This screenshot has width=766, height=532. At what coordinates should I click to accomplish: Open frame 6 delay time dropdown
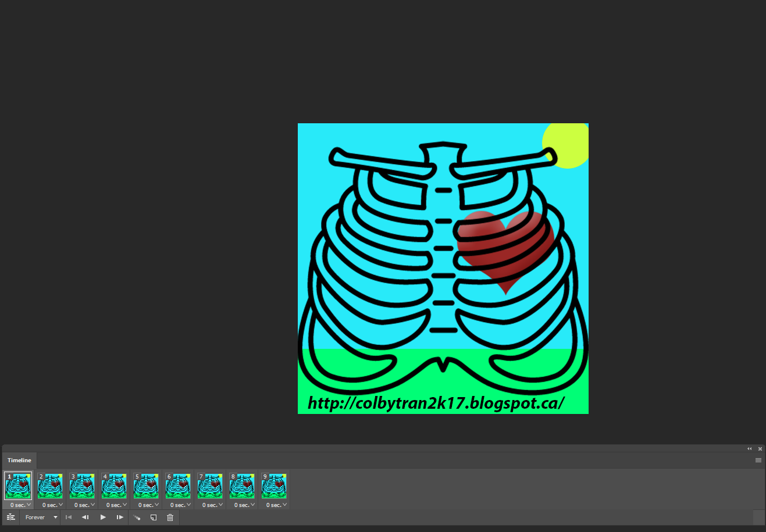pos(181,505)
